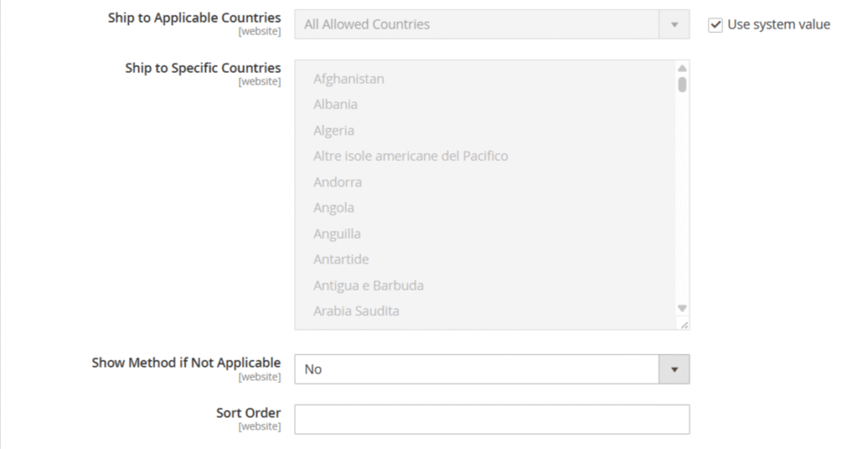Select Altre isole americane del Pacifico

(x=410, y=156)
